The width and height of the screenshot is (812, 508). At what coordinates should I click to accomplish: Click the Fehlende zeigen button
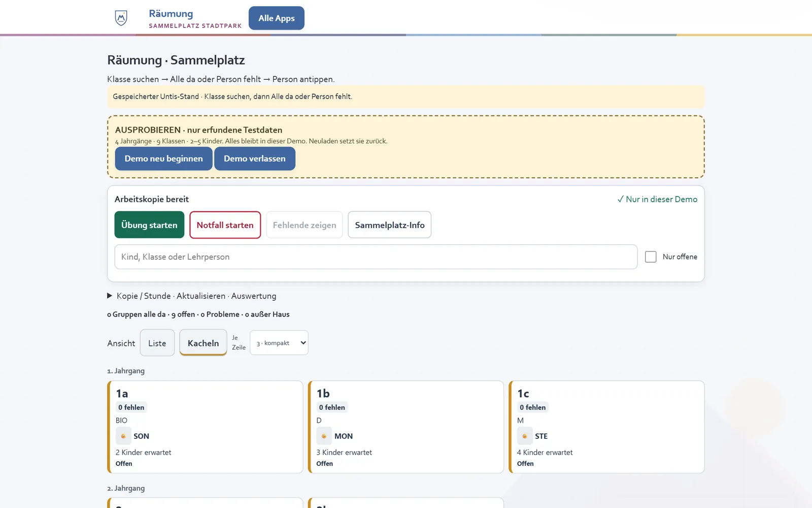coord(304,225)
